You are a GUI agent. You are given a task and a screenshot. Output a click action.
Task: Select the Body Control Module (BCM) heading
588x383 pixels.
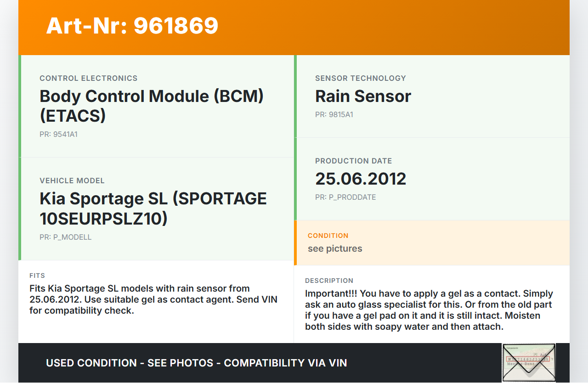152,106
